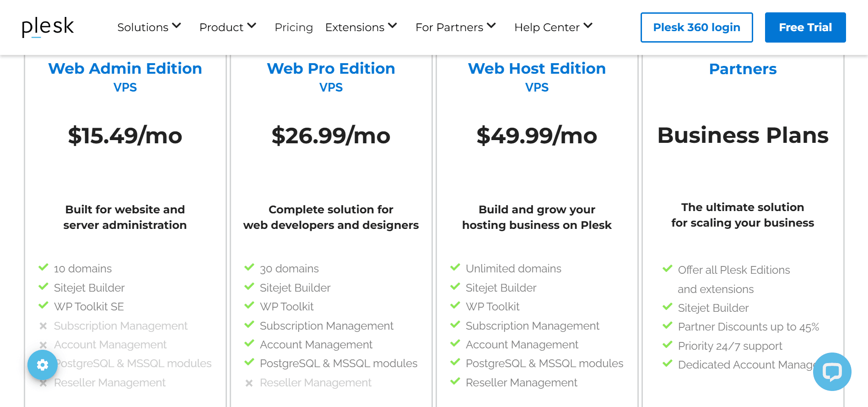Click green checkmark beside 10 domains
868x407 pixels.
click(43, 267)
